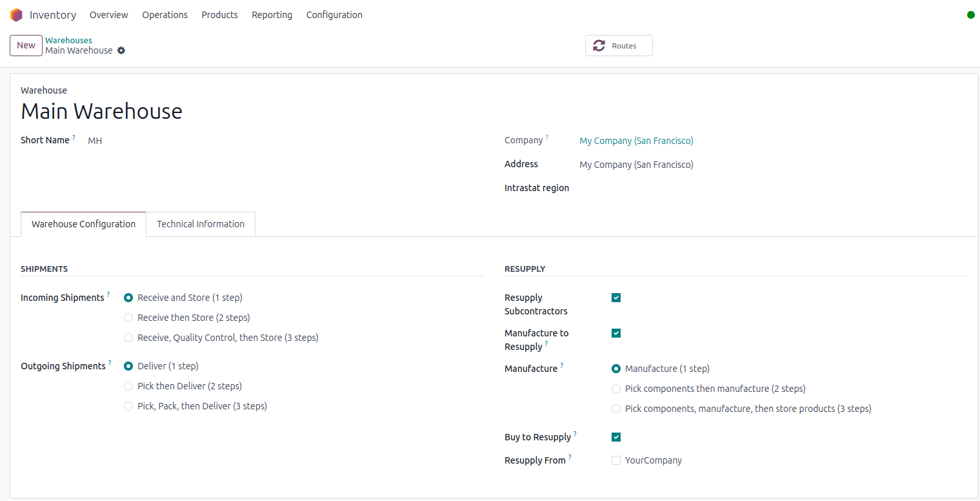
Task: Click the refresh icon in the Routes button
Action: pos(599,45)
